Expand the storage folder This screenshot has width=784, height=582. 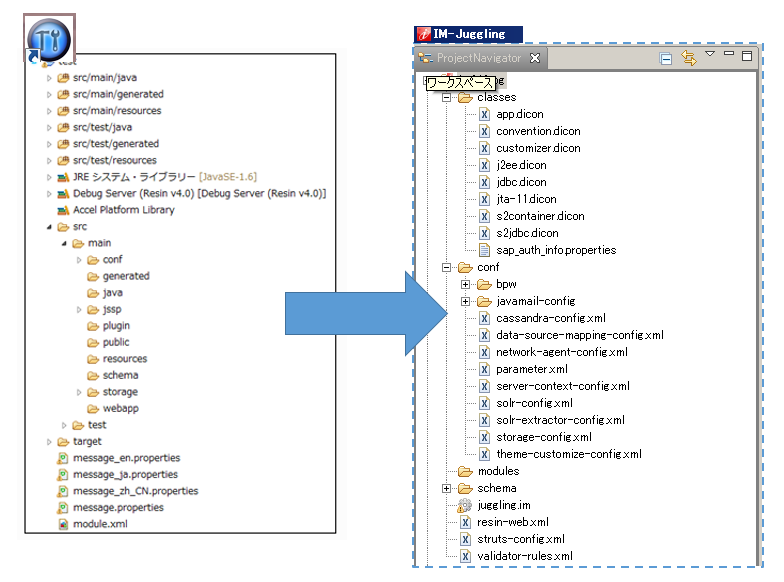tap(79, 392)
